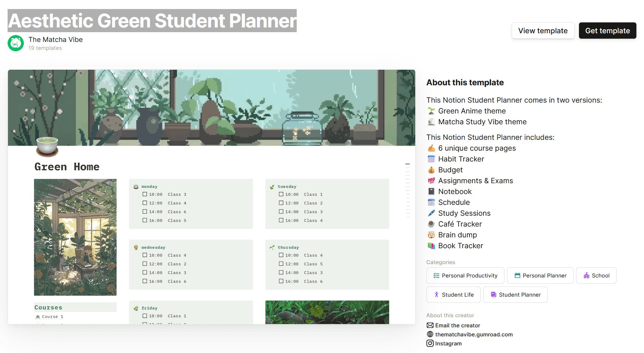This screenshot has width=644, height=353.
Task: Check Monday 12:00 Class 4 checkbox
Action: tap(145, 203)
